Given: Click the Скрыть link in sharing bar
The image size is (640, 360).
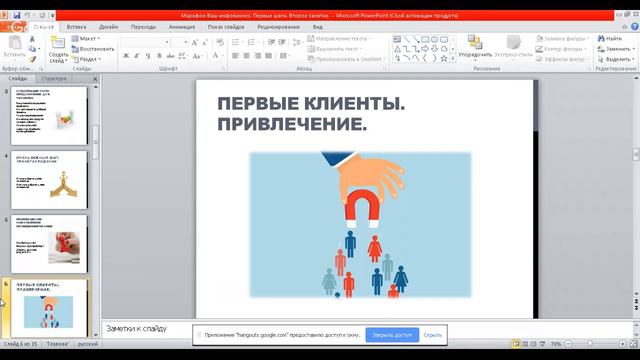Looking at the screenshot, I should [x=433, y=335].
